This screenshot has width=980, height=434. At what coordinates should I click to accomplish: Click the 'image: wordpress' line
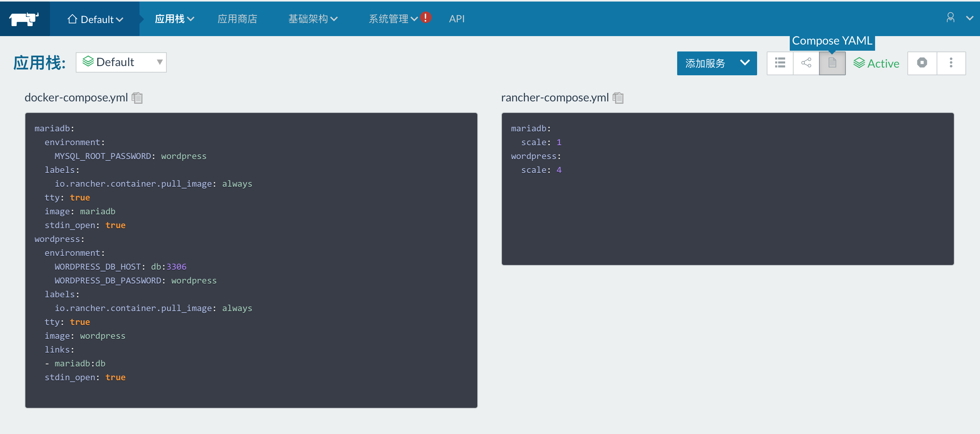(85, 336)
